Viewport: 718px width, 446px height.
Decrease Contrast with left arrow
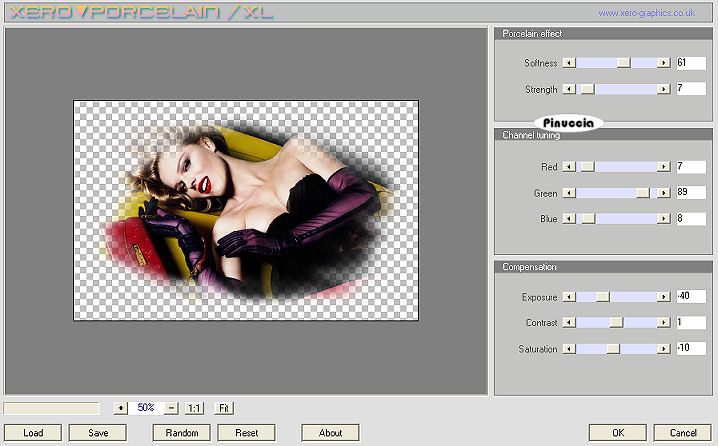[569, 323]
